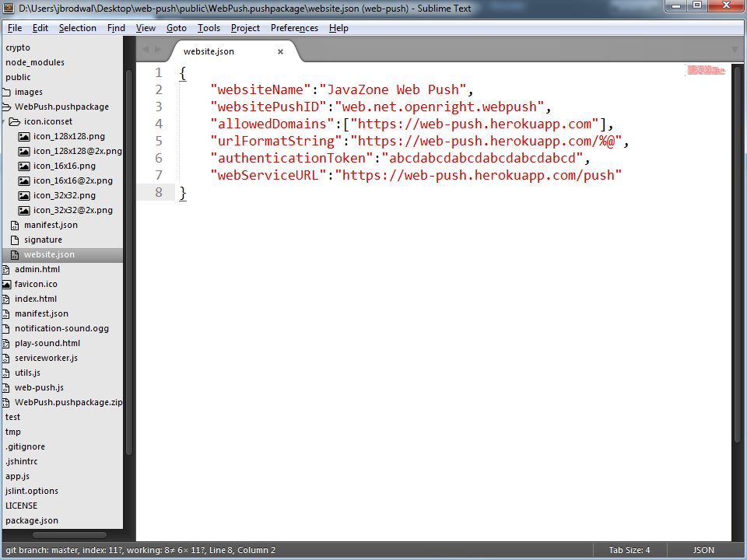Open jslint.options file
The width and height of the screenshot is (747, 560).
click(32, 491)
